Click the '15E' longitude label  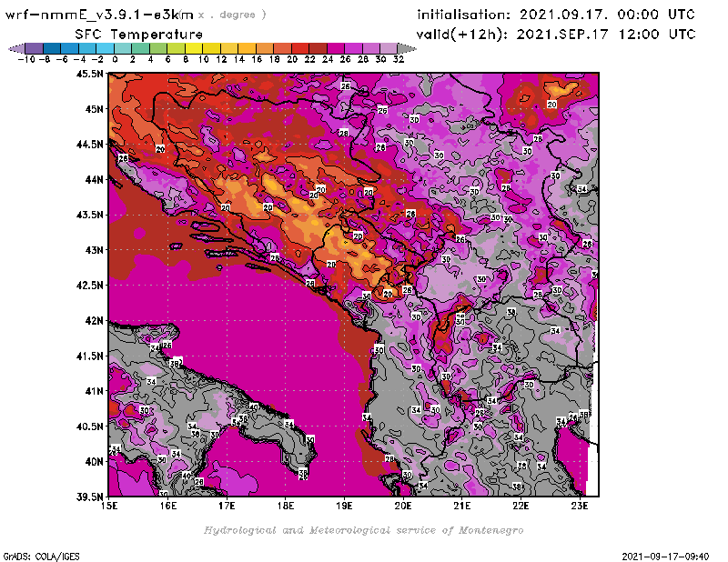pyautogui.click(x=109, y=506)
